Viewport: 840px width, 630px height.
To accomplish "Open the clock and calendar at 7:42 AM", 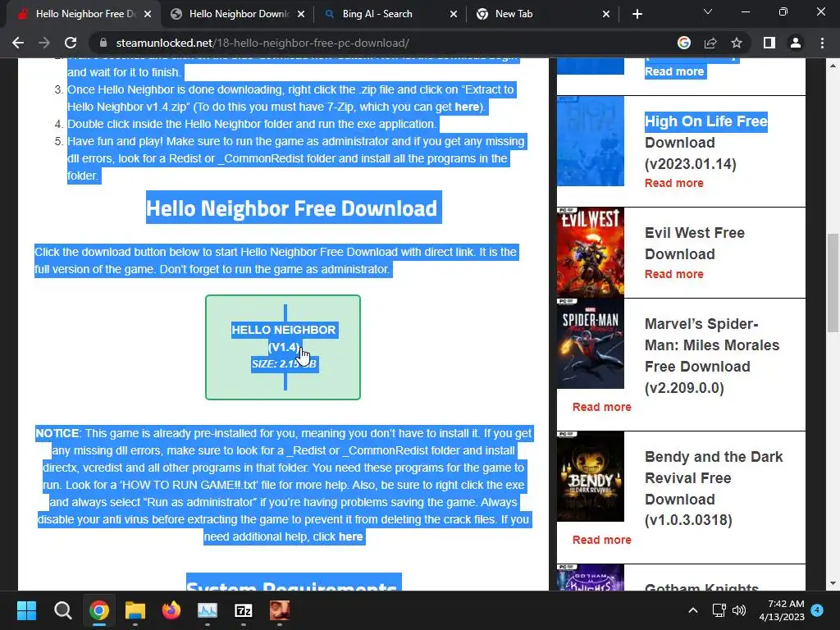I will pyautogui.click(x=782, y=610).
